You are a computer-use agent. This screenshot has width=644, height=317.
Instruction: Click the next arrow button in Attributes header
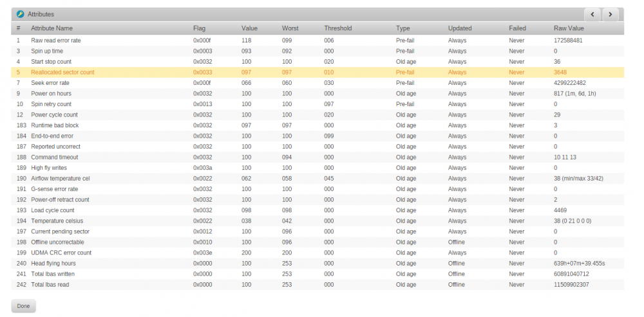point(611,14)
